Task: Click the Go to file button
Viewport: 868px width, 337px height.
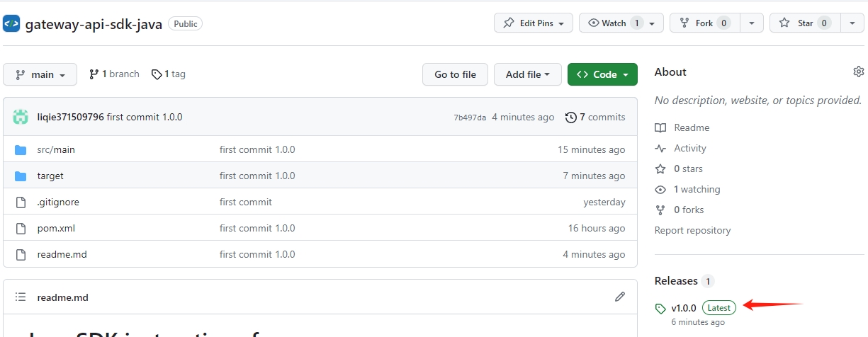Action: click(x=455, y=74)
